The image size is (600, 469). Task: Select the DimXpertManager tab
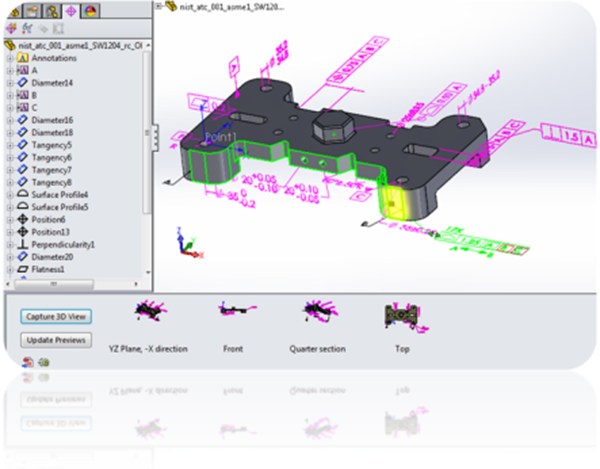[x=71, y=11]
